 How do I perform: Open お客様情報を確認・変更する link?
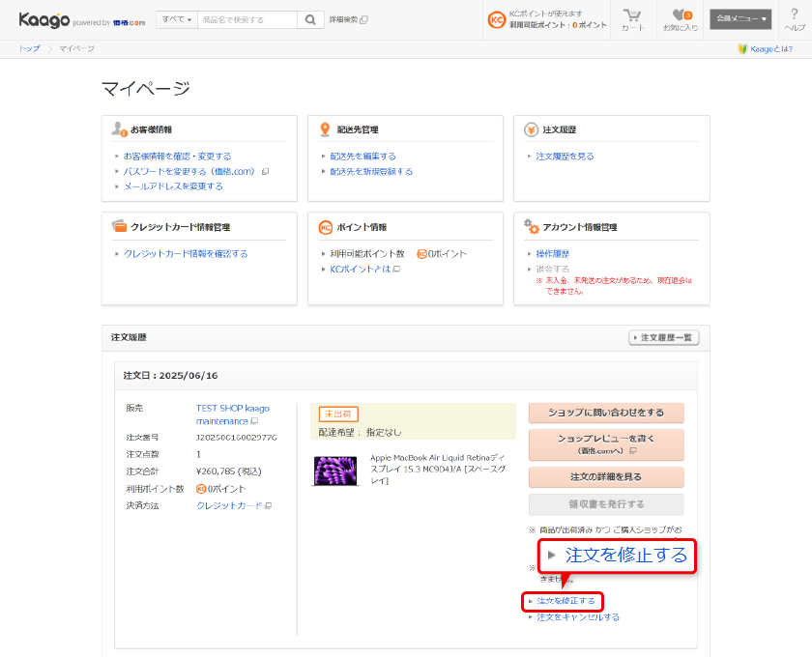pyautogui.click(x=177, y=156)
